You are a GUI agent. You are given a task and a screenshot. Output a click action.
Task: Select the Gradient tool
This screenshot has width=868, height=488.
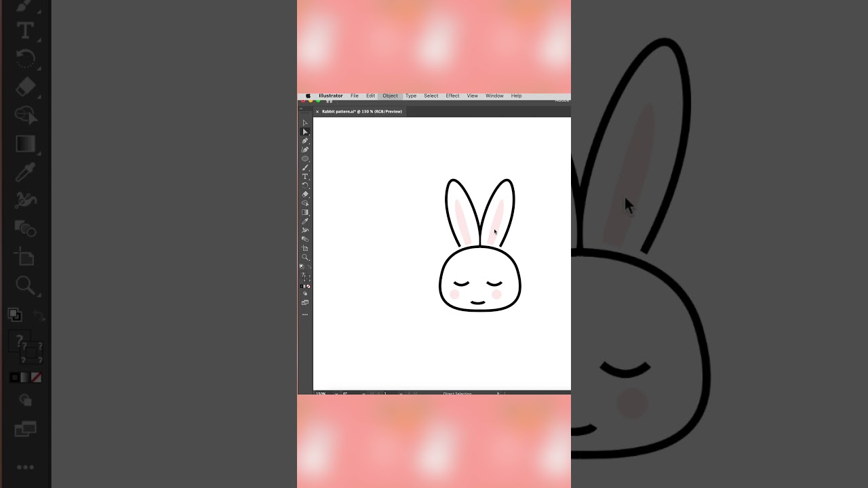click(x=305, y=212)
